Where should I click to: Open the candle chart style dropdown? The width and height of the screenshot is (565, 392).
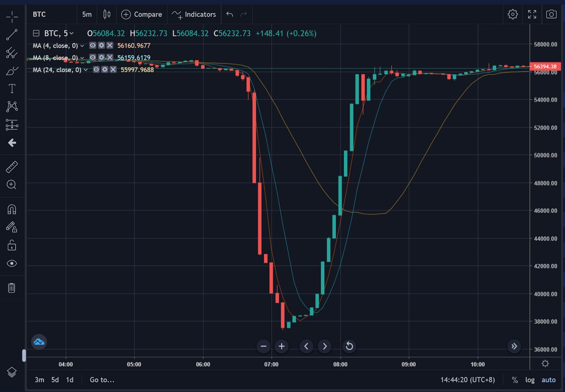(107, 14)
